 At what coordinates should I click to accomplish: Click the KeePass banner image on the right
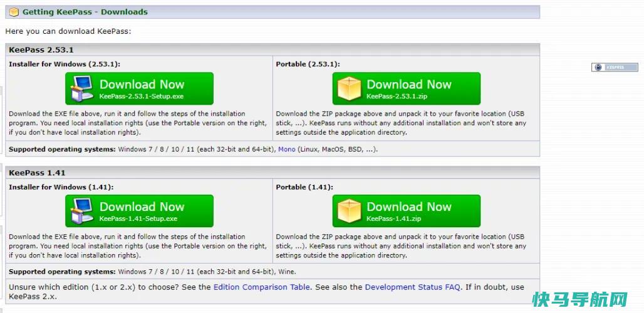coord(615,67)
